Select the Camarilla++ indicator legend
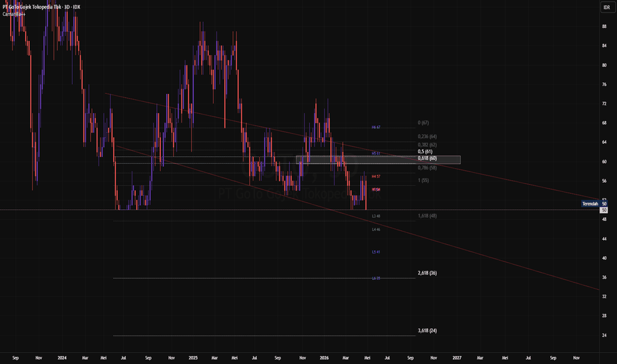This screenshot has width=617, height=364. click(x=14, y=14)
